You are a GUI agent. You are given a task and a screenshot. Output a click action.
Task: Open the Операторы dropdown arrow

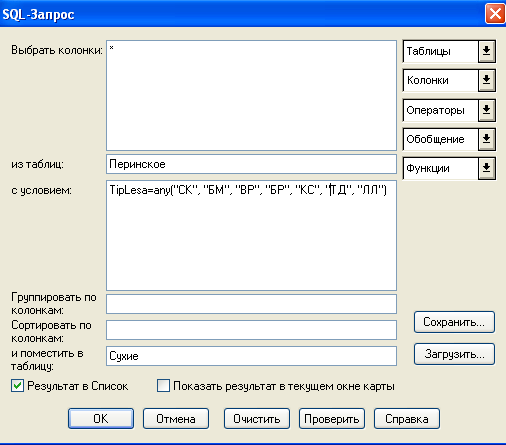tap(486, 110)
